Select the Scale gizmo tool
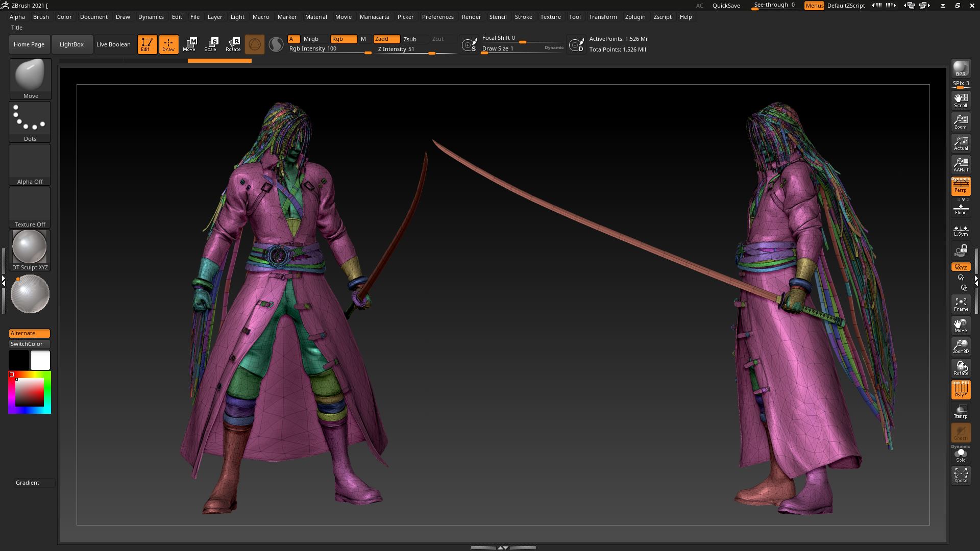The width and height of the screenshot is (980, 551). [211, 44]
